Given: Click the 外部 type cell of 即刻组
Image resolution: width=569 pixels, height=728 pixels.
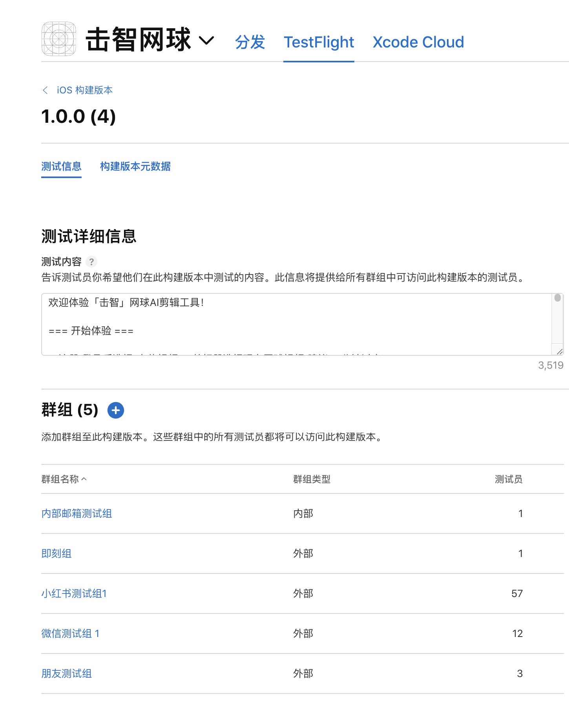Looking at the screenshot, I should (x=303, y=553).
